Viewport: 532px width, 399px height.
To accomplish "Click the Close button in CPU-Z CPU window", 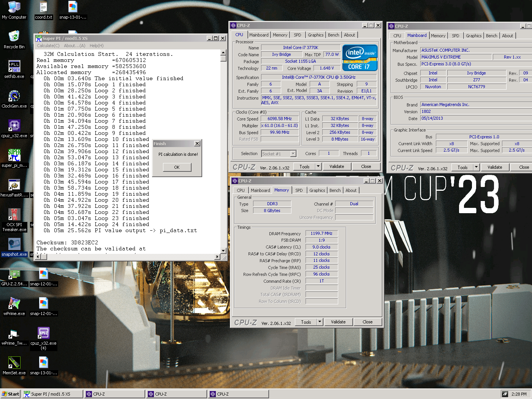I will [366, 166].
